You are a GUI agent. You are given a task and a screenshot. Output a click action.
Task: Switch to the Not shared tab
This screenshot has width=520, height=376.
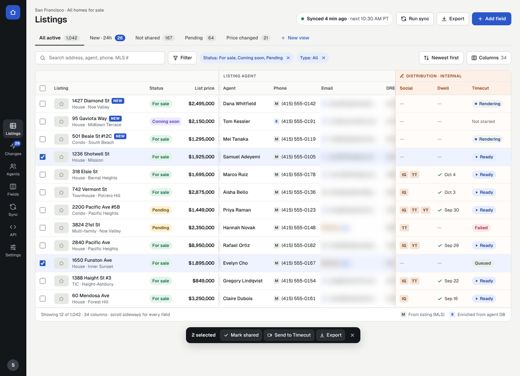(x=155, y=38)
